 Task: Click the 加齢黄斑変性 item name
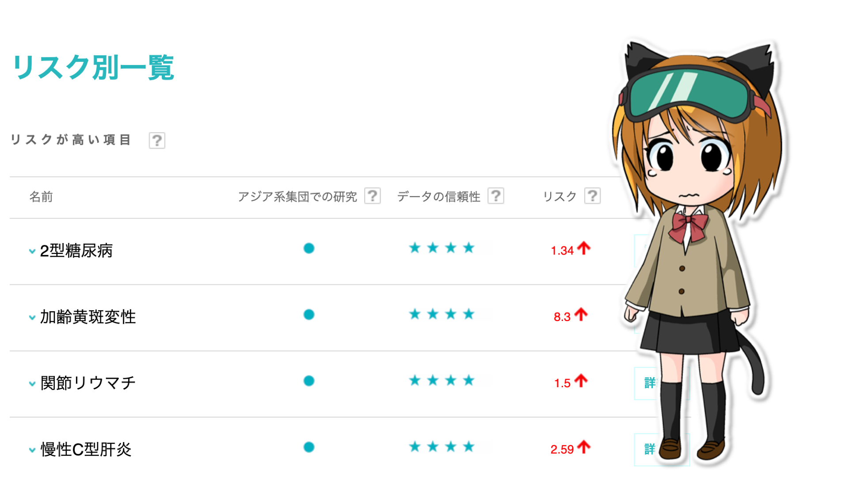88,317
